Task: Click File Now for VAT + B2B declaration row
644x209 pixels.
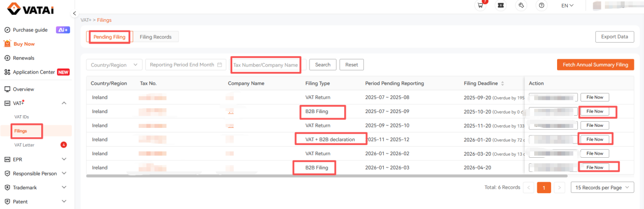Action: tap(595, 139)
